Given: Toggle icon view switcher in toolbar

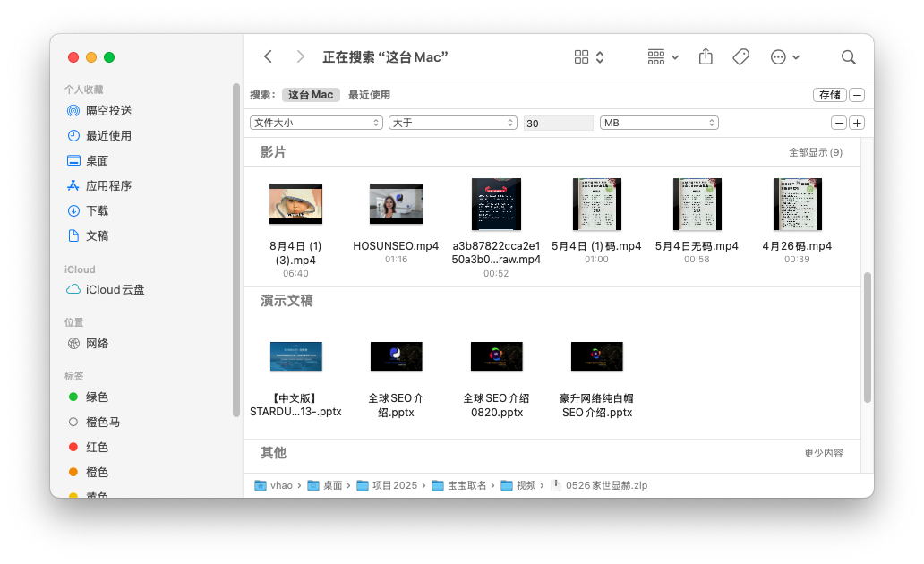Looking at the screenshot, I should coord(588,57).
